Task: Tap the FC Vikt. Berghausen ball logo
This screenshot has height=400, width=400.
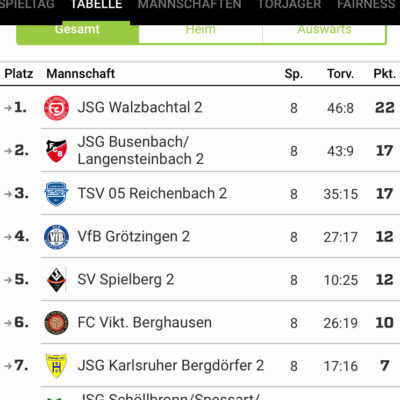Action: [x=56, y=323]
